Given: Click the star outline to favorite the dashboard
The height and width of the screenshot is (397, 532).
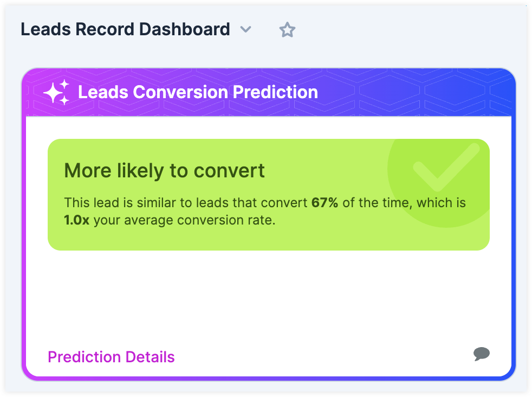Looking at the screenshot, I should point(287,29).
